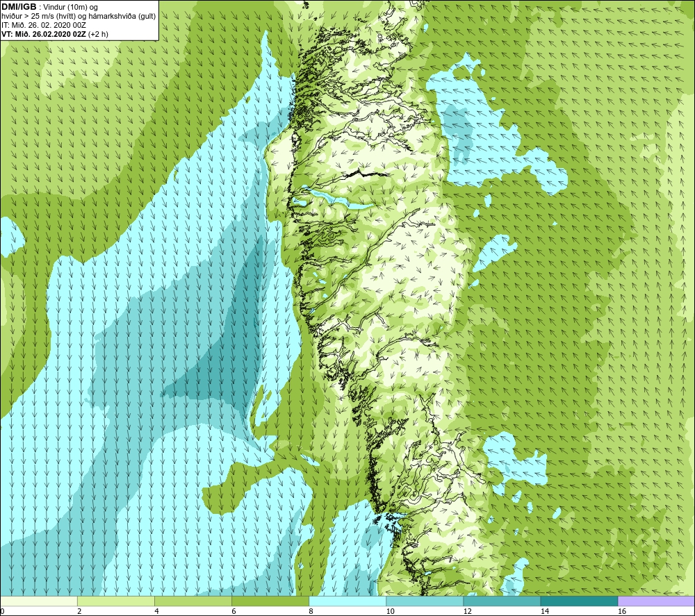Screen dimensions: 695x616
Task: Click the legend label 14
Action: click(545, 612)
